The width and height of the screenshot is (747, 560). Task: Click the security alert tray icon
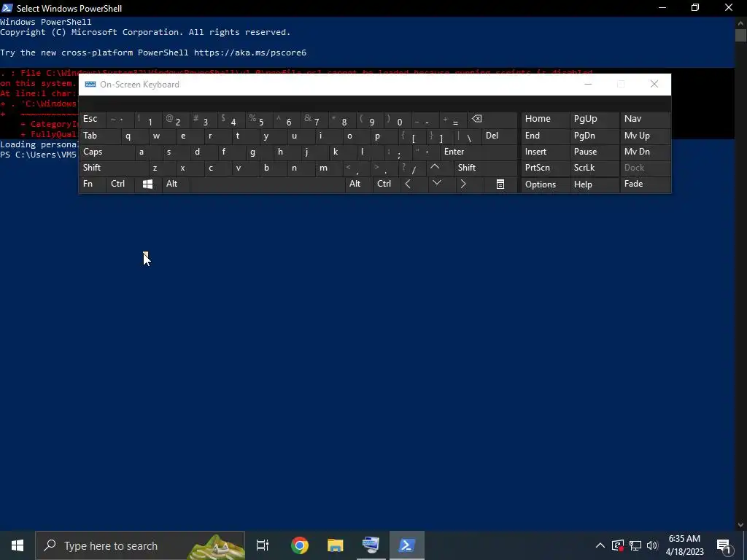click(x=618, y=545)
